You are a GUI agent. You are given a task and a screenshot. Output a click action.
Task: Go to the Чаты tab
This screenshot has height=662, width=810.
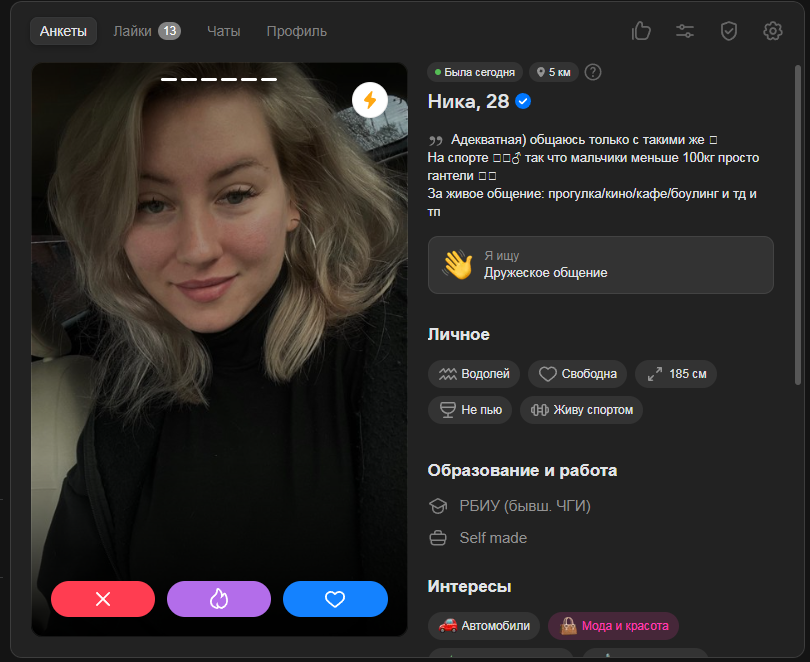[x=223, y=31]
